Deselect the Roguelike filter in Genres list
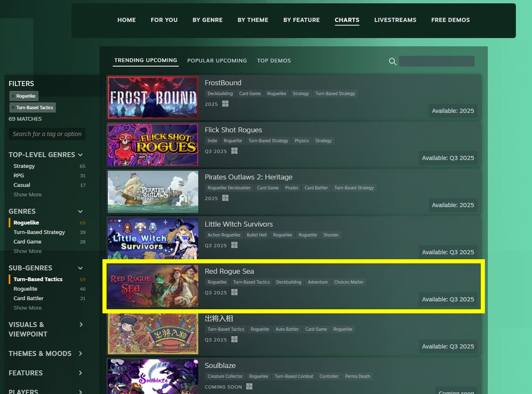This screenshot has height=394, width=532. tap(26, 223)
